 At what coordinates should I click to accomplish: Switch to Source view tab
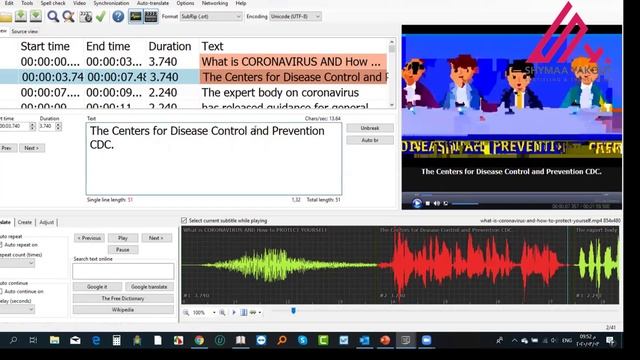coord(24,31)
